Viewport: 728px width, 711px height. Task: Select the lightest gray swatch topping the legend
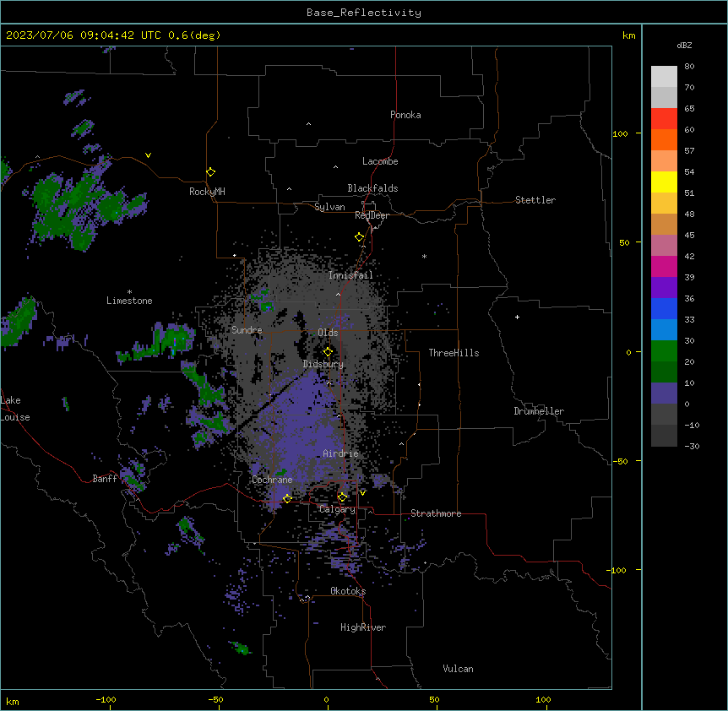click(x=664, y=76)
